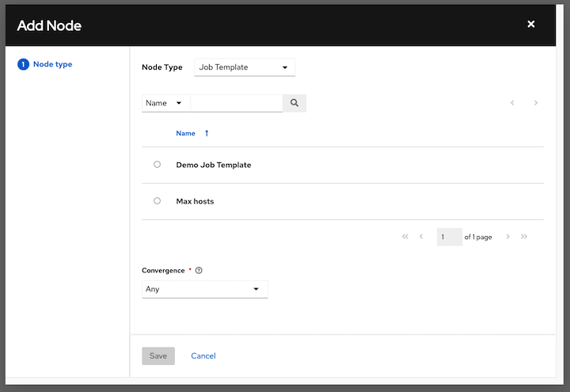The image size is (570, 392).
Task: Open the Node Type dropdown
Action: 244,67
